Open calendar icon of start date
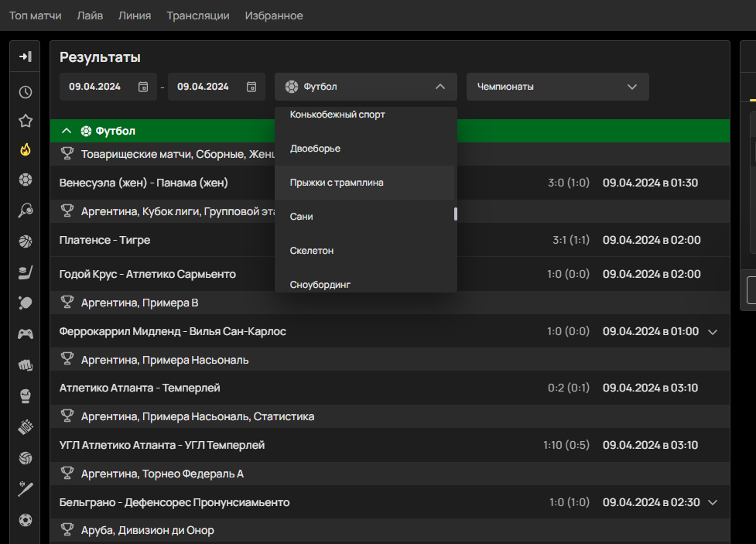This screenshot has width=756, height=544. [x=143, y=87]
